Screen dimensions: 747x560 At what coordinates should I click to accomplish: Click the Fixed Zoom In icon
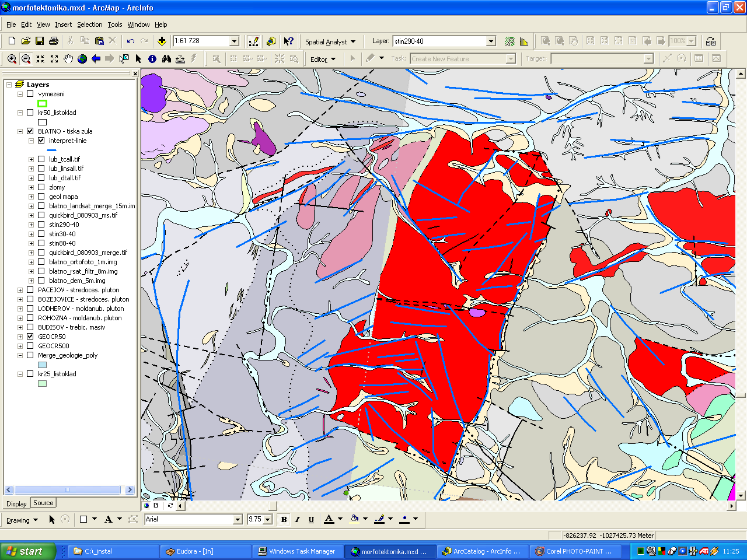pyautogui.click(x=40, y=59)
